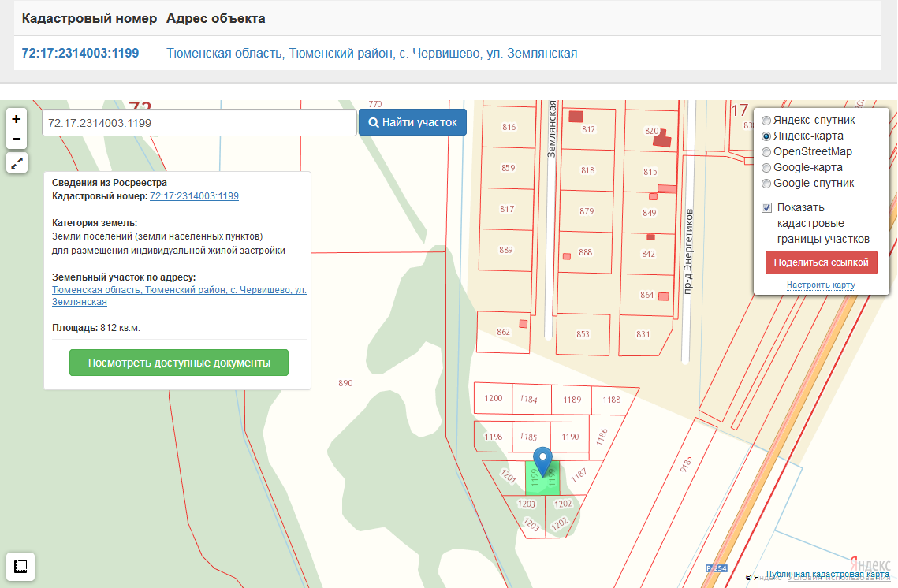This screenshot has width=898, height=588.
Task: Open Публичная кадастровая карта link
Action: (827, 575)
